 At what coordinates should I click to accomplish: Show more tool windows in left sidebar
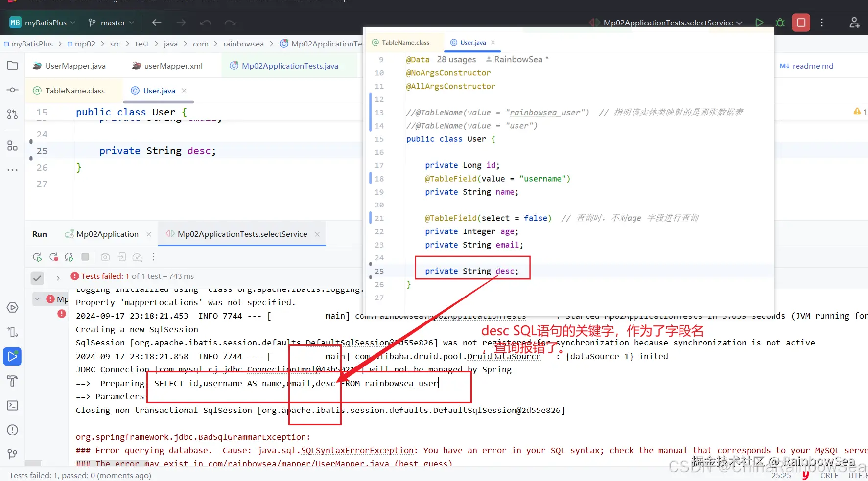pos(13,170)
